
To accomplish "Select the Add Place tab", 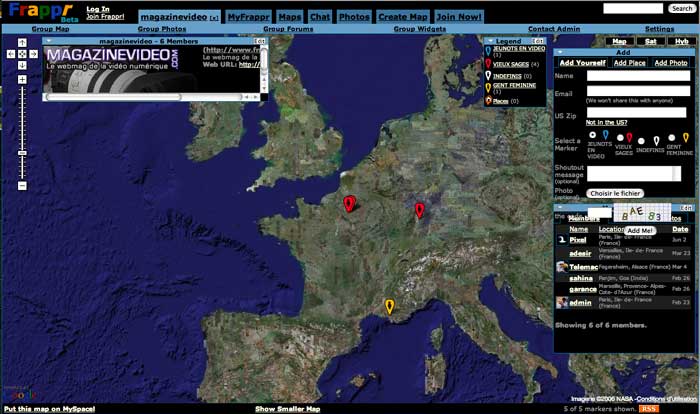I will (629, 63).
